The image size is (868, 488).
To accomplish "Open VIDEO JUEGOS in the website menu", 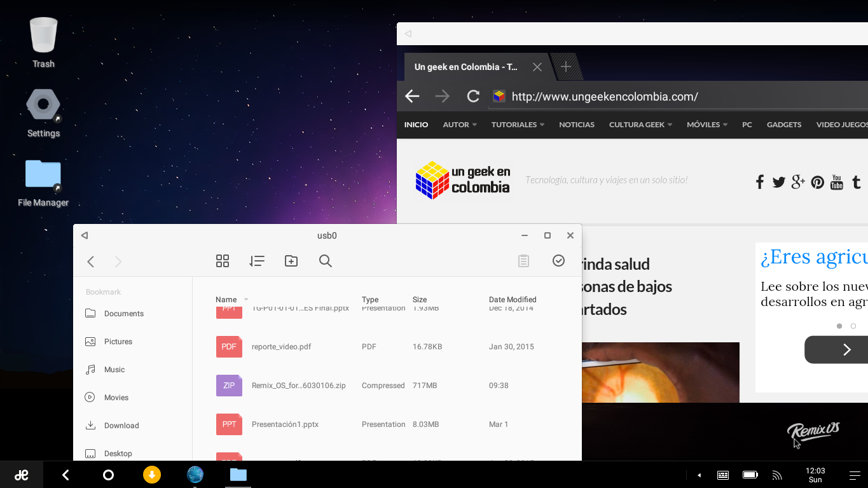I will click(x=842, y=125).
